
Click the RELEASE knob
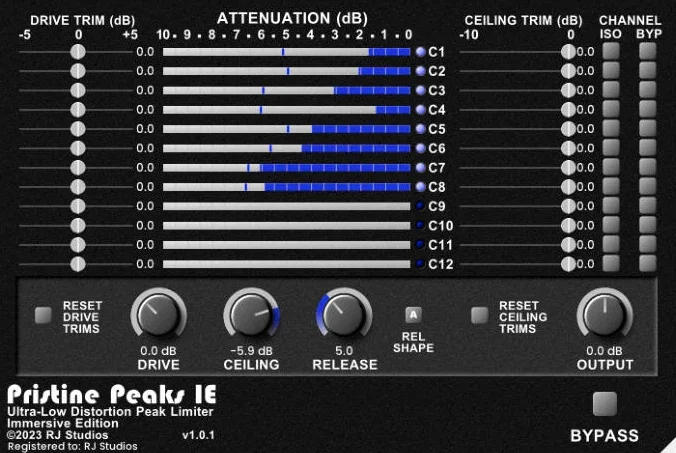[344, 315]
